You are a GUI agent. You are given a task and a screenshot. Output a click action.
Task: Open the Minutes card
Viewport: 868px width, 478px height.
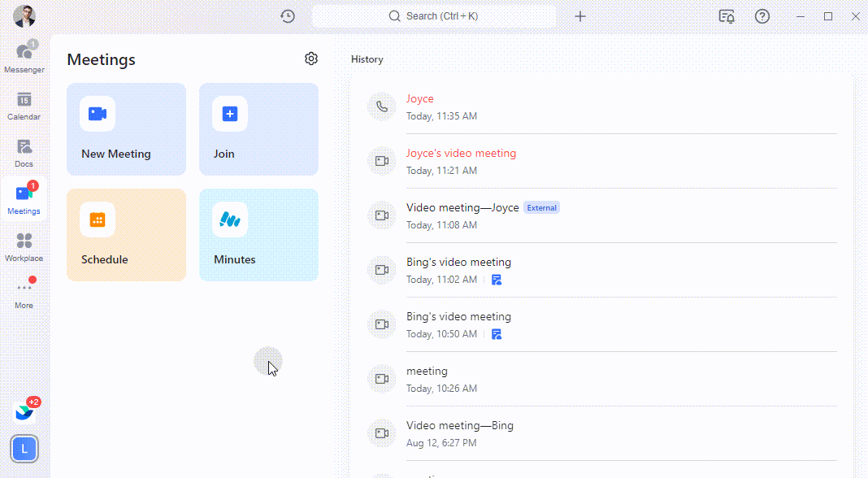click(x=258, y=235)
